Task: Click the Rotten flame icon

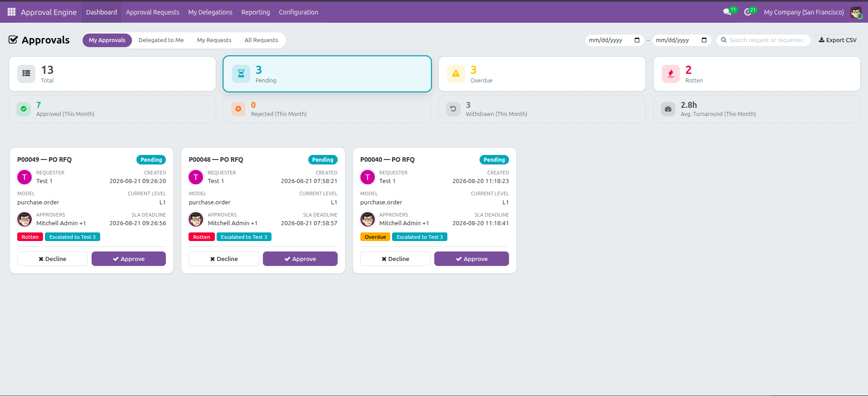Action: [671, 73]
